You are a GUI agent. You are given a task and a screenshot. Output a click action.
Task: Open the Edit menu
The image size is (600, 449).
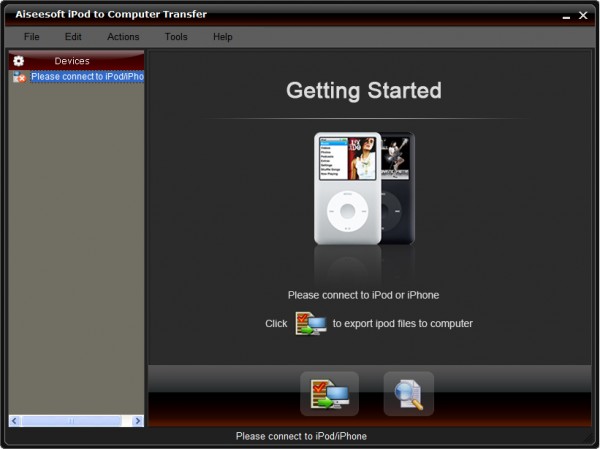[73, 37]
